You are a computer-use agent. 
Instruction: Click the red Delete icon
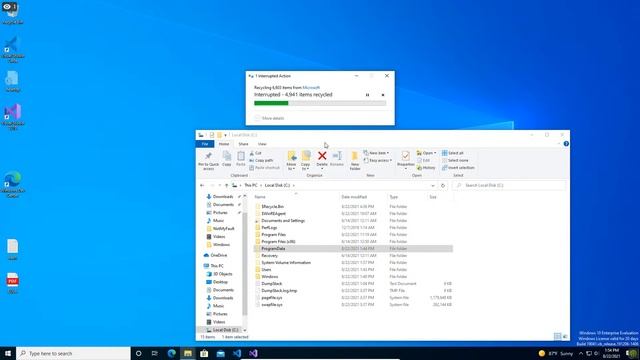point(322,156)
